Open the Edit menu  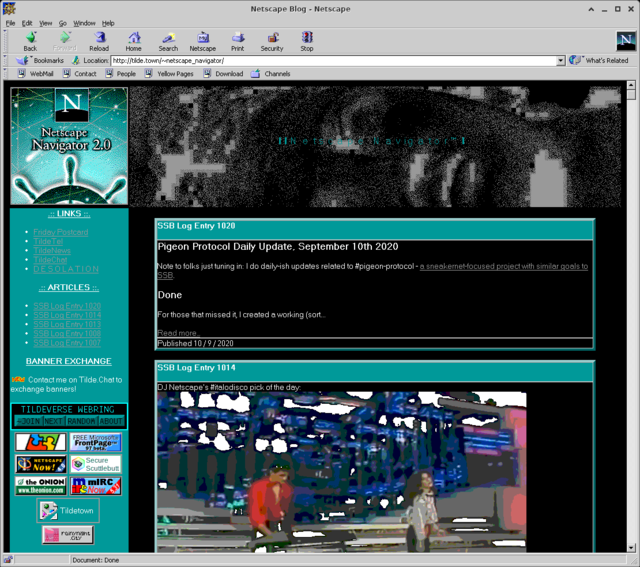(27, 23)
